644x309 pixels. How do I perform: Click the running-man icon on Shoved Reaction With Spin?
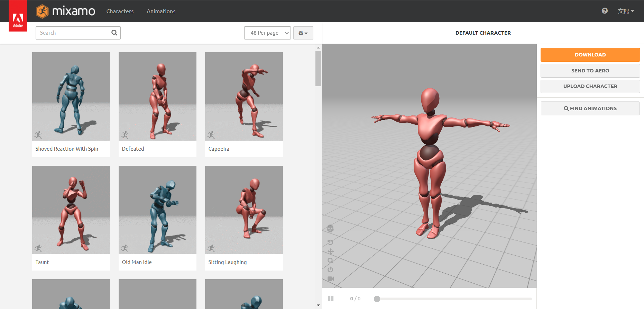38,134
